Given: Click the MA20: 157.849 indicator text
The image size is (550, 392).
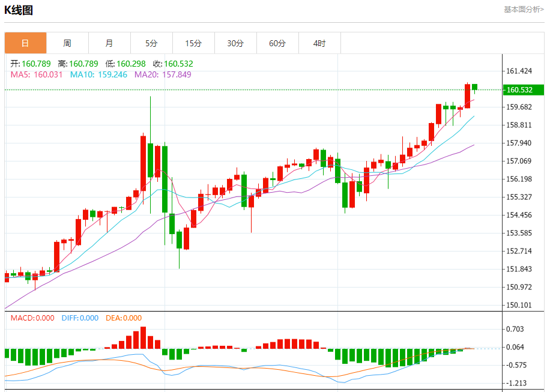Looking at the screenshot, I should tap(163, 74).
